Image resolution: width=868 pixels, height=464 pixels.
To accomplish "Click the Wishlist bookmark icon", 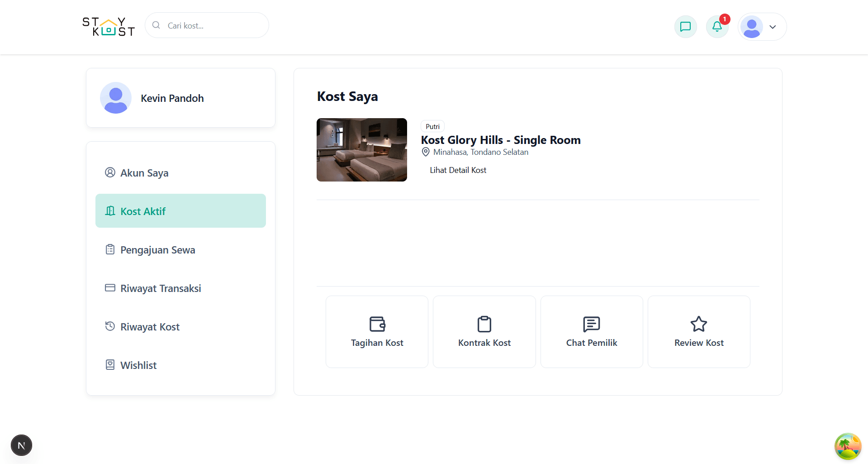I will 110,364.
